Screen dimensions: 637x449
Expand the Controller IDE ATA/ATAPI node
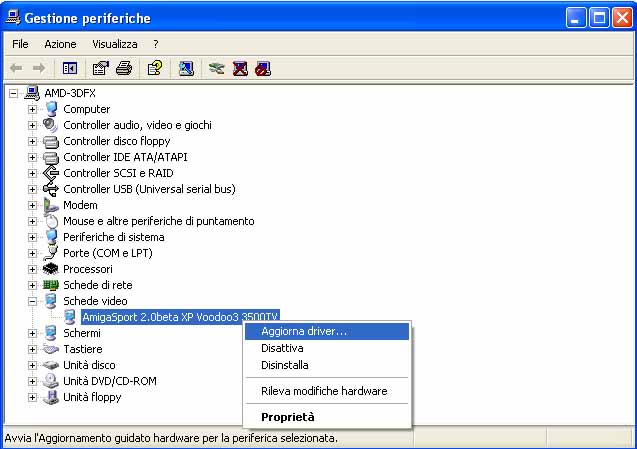pyautogui.click(x=32, y=157)
